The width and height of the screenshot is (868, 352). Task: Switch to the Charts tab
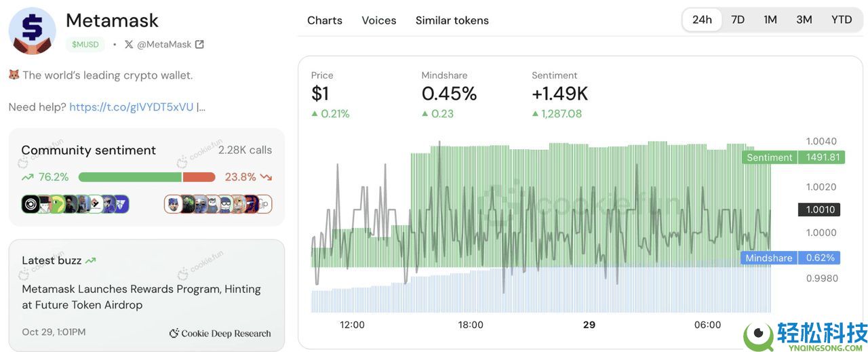(325, 20)
